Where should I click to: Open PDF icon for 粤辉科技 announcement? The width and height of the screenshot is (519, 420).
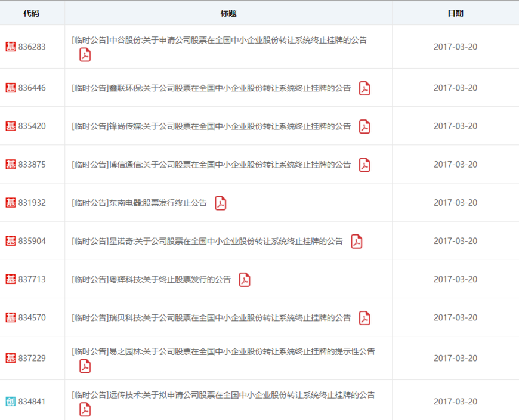245,280
